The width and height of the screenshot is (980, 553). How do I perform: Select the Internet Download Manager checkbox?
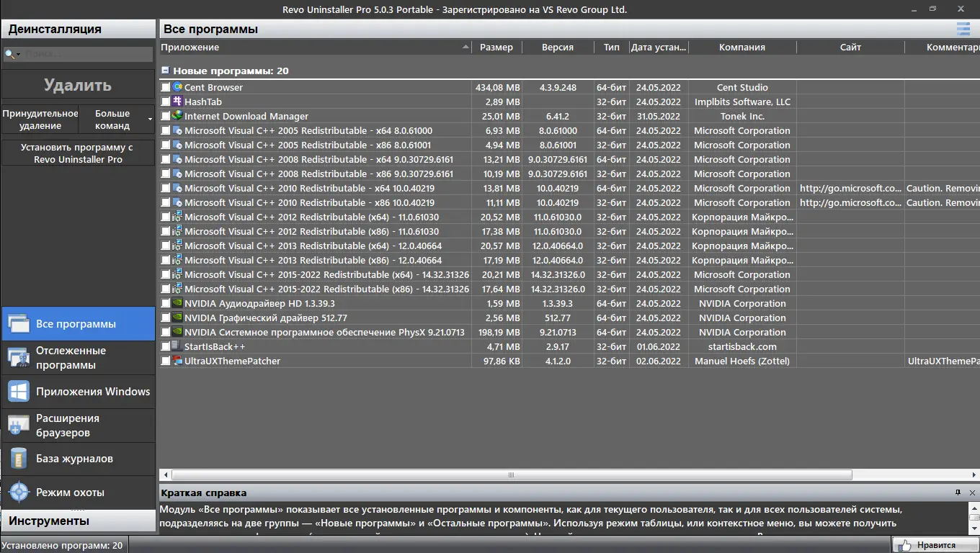(166, 116)
